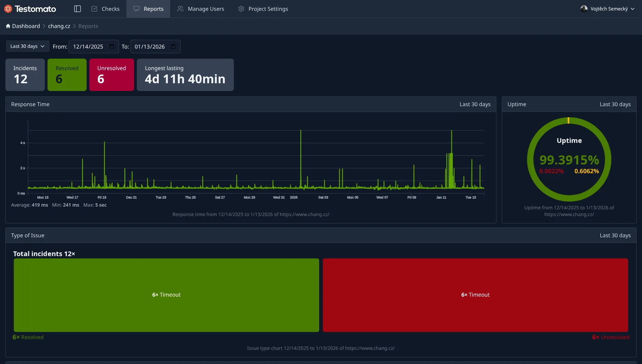Screen dimensions: 642x364
Task: Navigate to the Dashboard breadcrumb link
Action: [x=26, y=26]
